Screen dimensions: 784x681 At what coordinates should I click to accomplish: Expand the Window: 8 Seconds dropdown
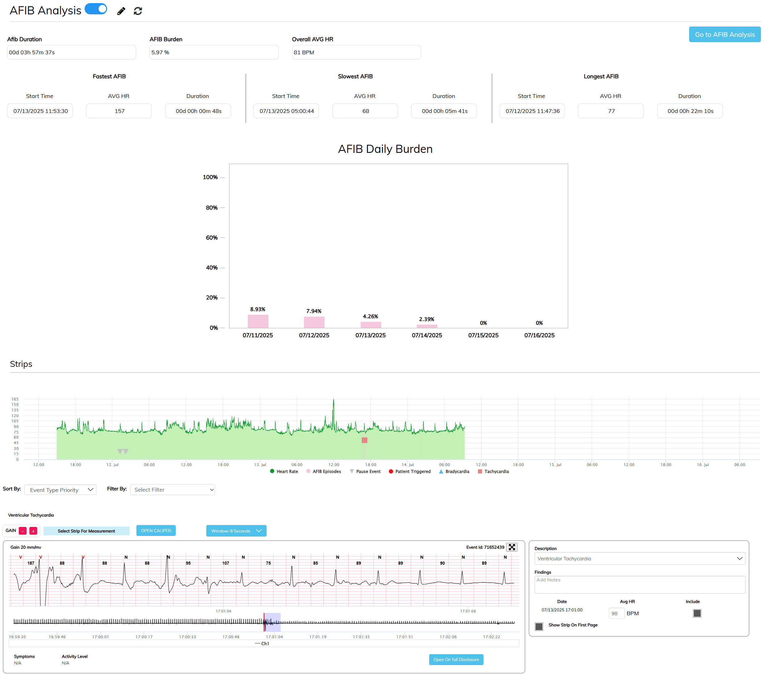tap(236, 531)
